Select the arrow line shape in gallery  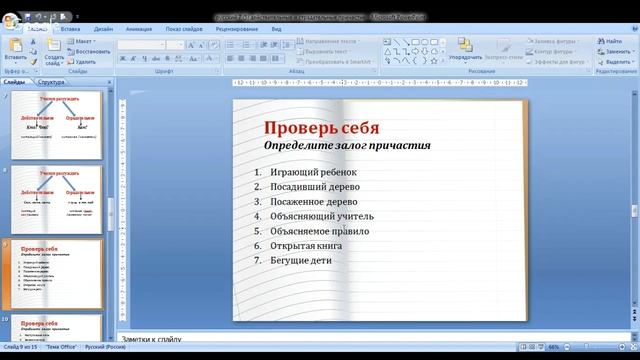coord(406,42)
